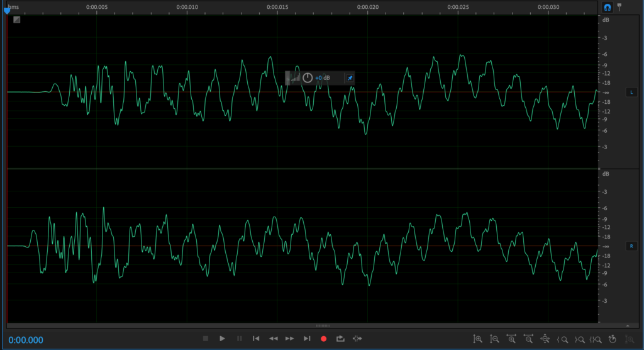Toggle Skip Selection button
This screenshot has height=350, width=644.
click(357, 339)
